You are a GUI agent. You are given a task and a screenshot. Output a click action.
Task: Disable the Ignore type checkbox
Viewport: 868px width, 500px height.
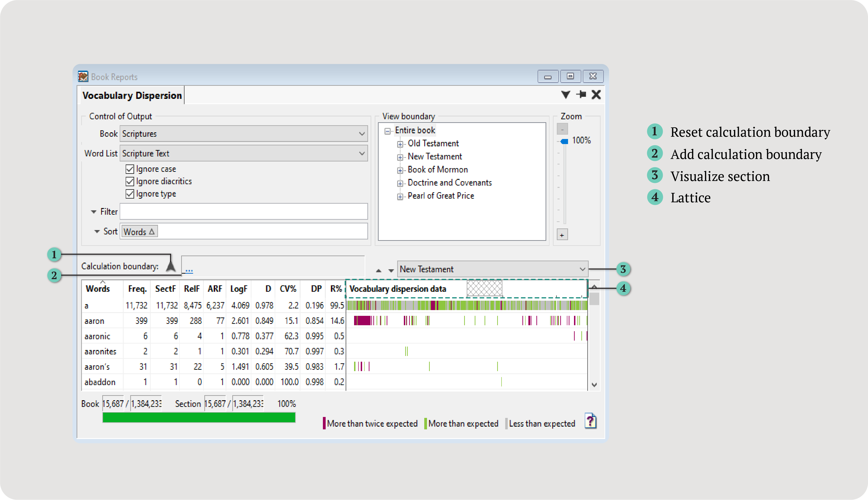pyautogui.click(x=130, y=194)
